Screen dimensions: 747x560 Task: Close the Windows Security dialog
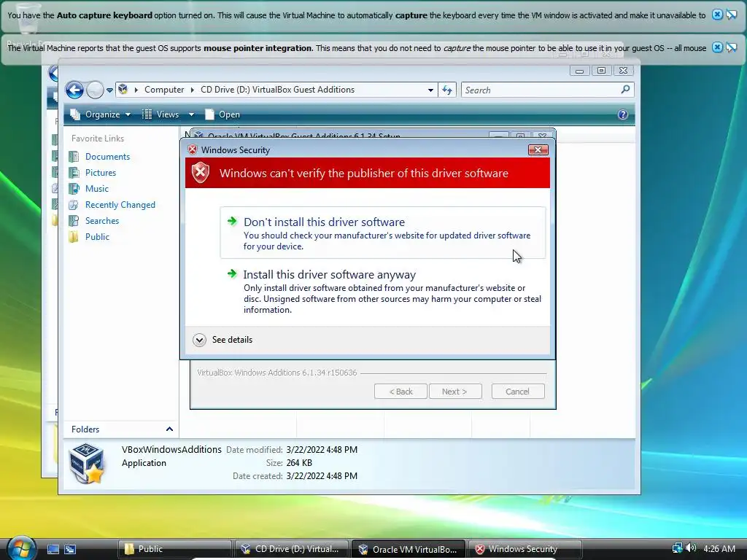pyautogui.click(x=538, y=150)
